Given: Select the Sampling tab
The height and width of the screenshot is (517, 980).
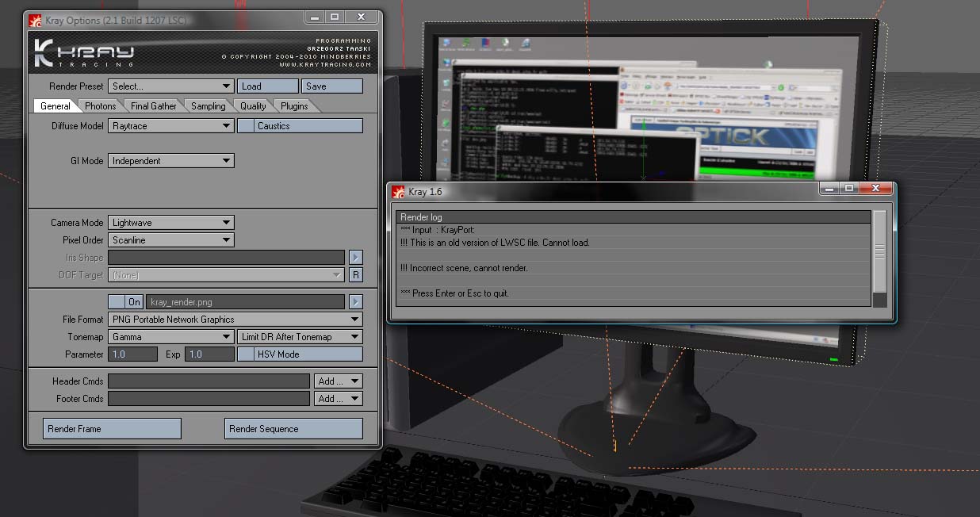Looking at the screenshot, I should click(209, 106).
